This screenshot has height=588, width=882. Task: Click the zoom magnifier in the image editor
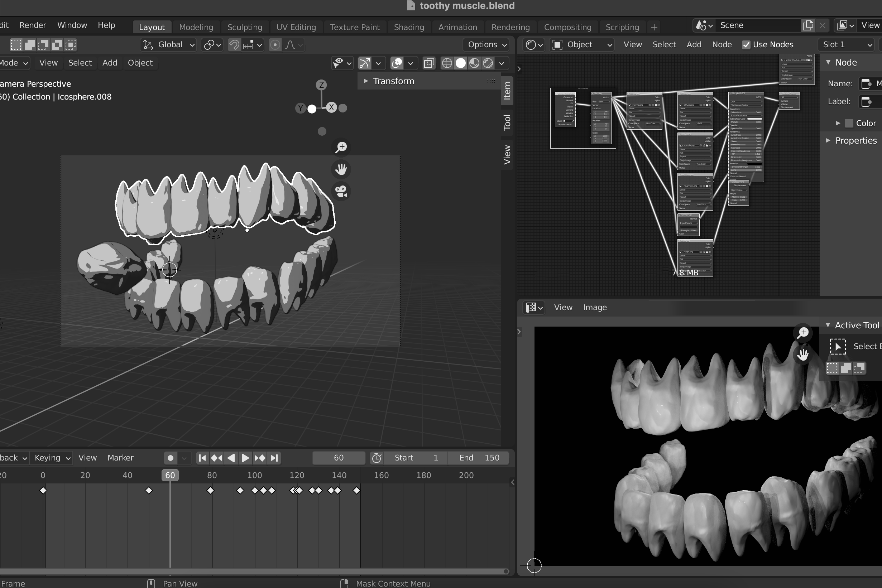point(803,333)
